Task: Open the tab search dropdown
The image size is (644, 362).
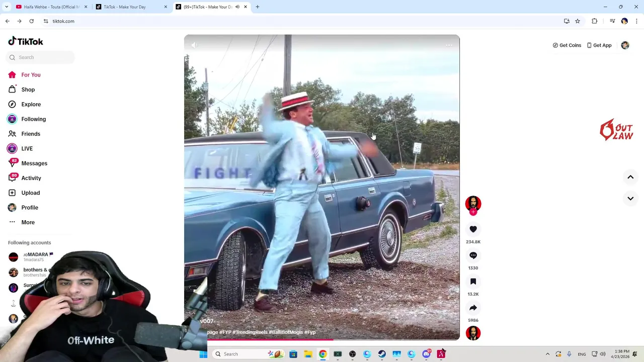Action: pyautogui.click(x=7, y=7)
